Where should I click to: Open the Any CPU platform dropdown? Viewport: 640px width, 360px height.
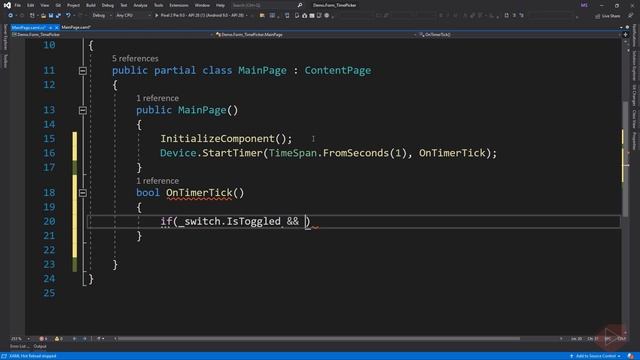click(133, 16)
